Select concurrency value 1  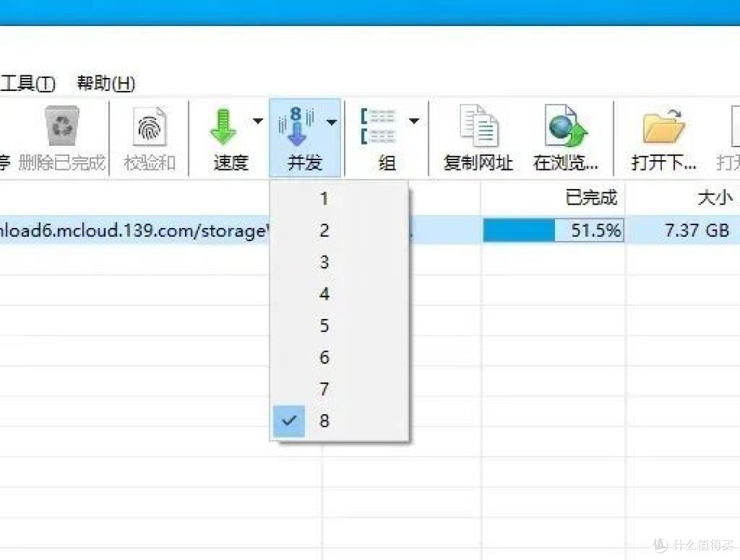pyautogui.click(x=339, y=199)
